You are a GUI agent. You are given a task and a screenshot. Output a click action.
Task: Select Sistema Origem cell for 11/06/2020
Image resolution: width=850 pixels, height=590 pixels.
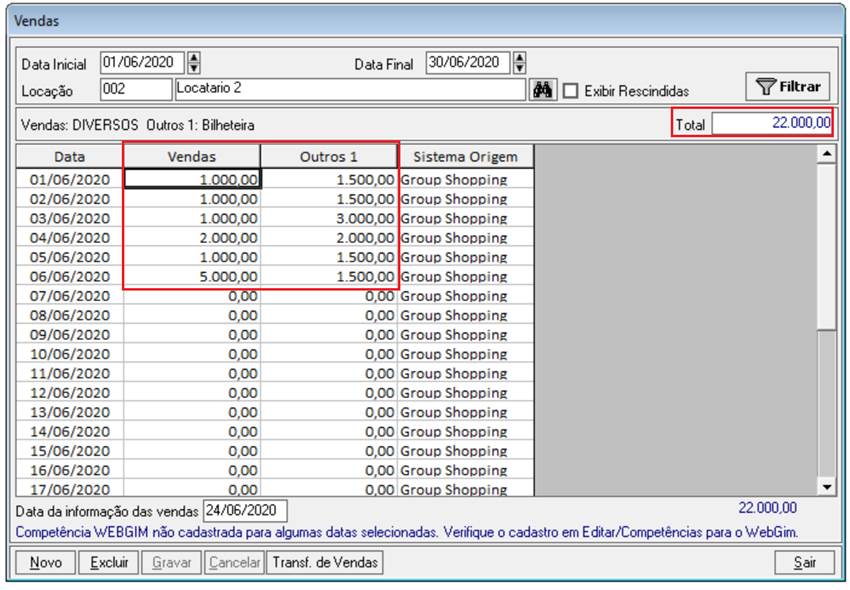(x=466, y=374)
